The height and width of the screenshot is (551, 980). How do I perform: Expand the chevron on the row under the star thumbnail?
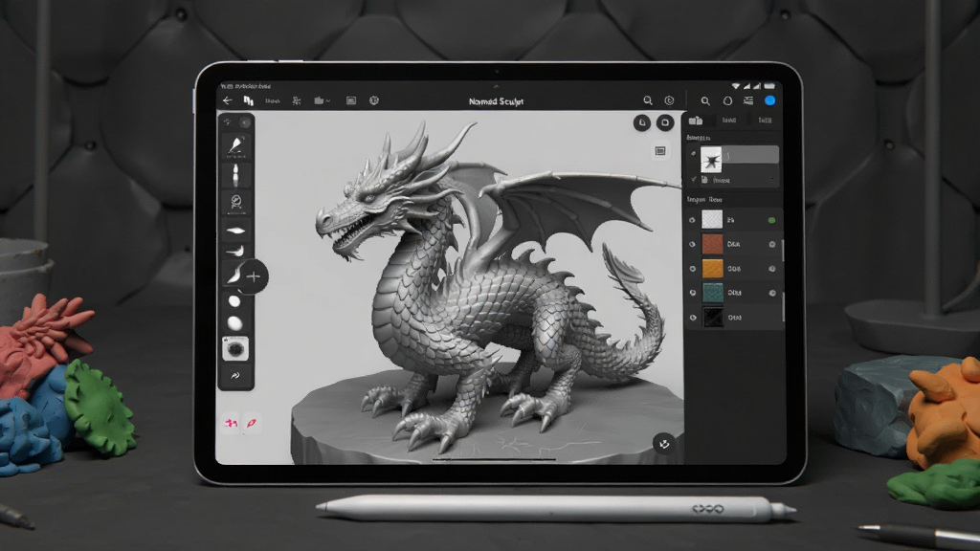(x=772, y=180)
